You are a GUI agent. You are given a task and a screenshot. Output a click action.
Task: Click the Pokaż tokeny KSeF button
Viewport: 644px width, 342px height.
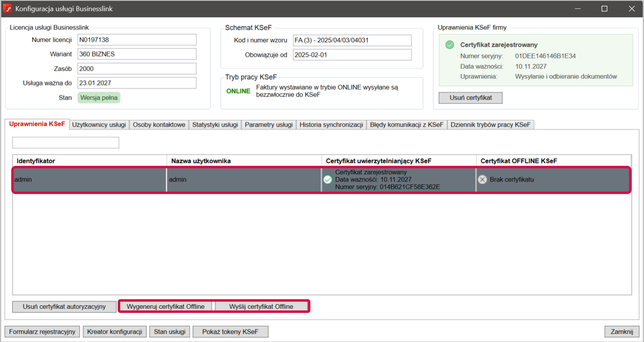tap(230, 332)
